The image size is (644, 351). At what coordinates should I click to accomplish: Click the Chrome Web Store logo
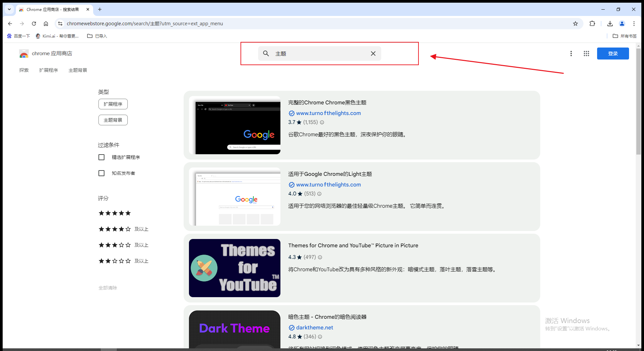point(24,54)
